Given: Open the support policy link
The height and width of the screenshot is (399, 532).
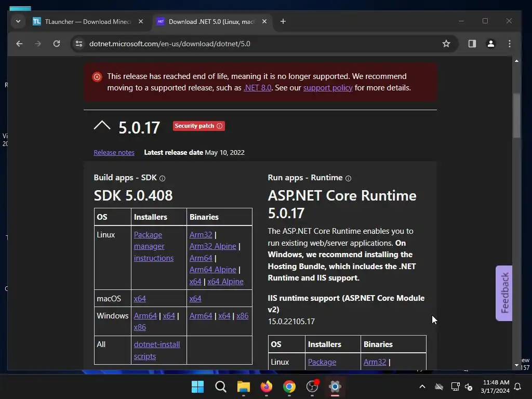Looking at the screenshot, I should coord(328,88).
